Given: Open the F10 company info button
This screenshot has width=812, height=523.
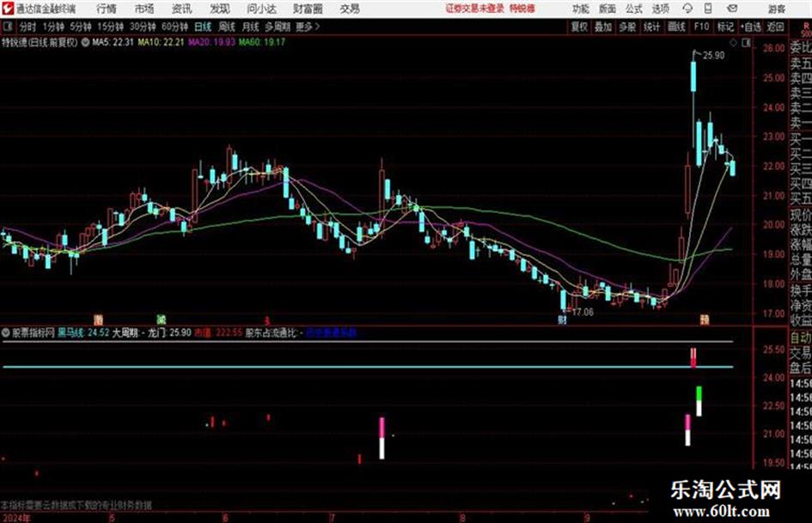Looking at the screenshot, I should coord(701,27).
